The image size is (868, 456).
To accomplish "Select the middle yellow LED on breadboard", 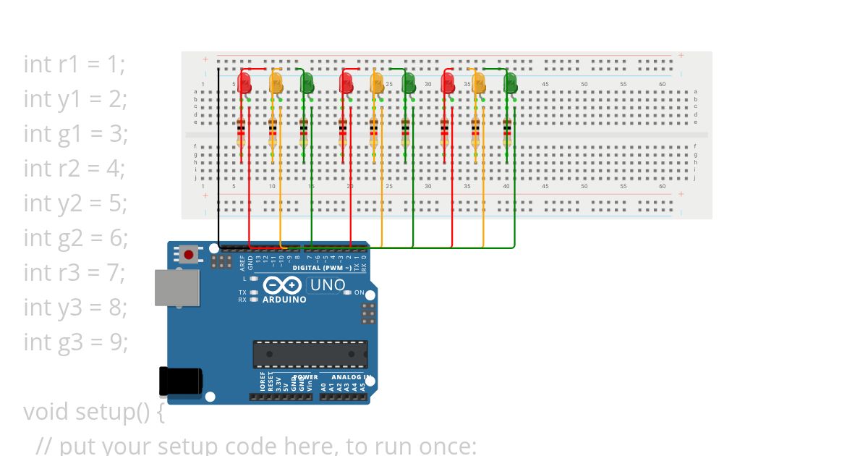I will (377, 83).
